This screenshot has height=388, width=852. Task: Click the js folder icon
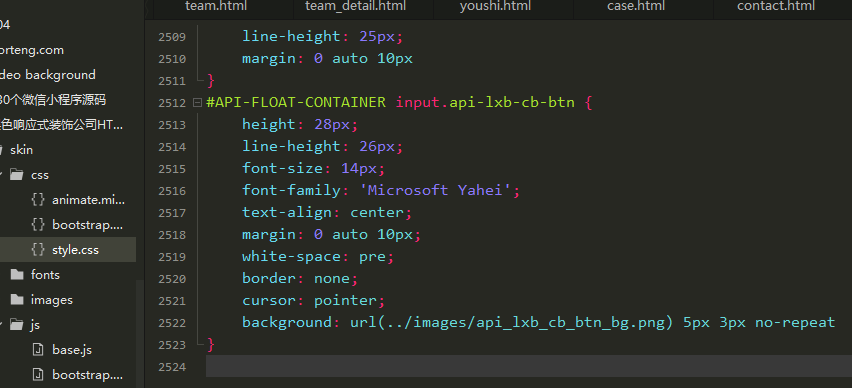17,325
